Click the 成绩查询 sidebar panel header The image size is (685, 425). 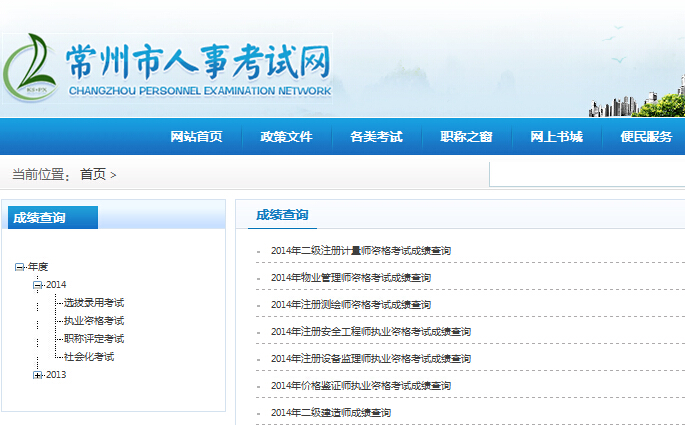(53, 218)
